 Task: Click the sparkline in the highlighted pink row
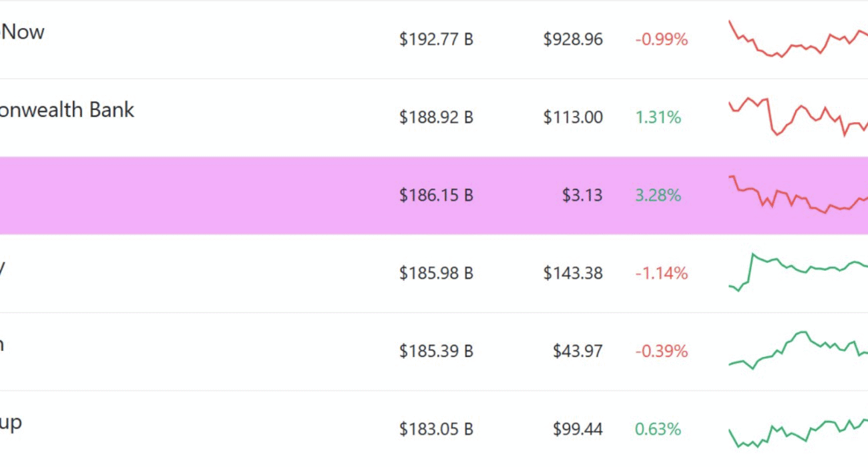coord(798,194)
